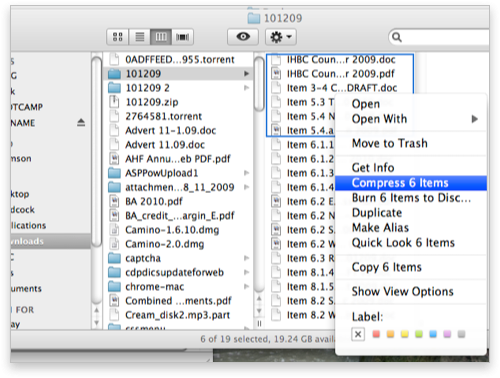Select Camino-1.6.10.dmg disk image icon
This screenshot has height=378, width=500.
tap(114, 230)
